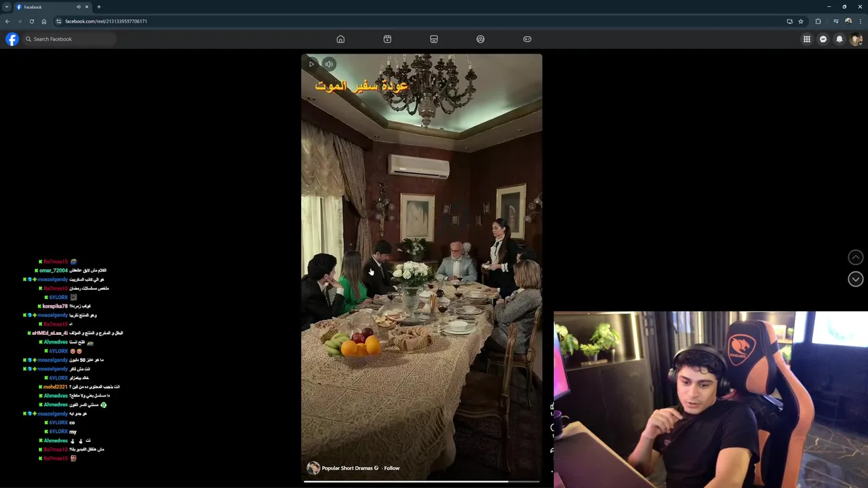Open the tab search dropdown arrow
This screenshot has height=488, width=868.
[7, 7]
